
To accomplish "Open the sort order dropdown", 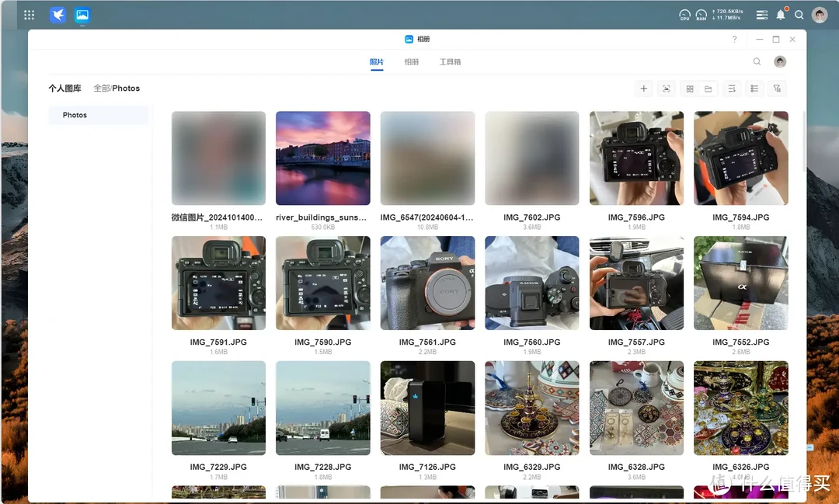I will click(x=732, y=89).
